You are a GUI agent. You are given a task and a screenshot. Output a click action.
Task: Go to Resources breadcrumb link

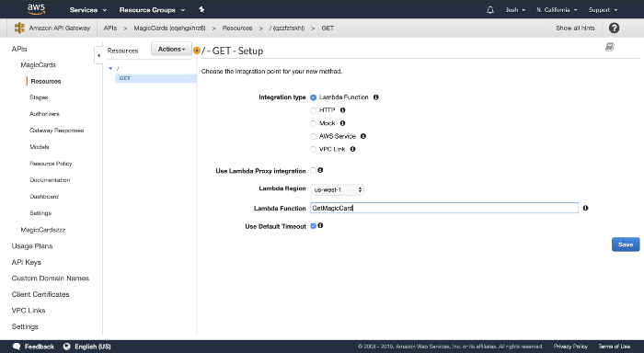[x=237, y=28]
